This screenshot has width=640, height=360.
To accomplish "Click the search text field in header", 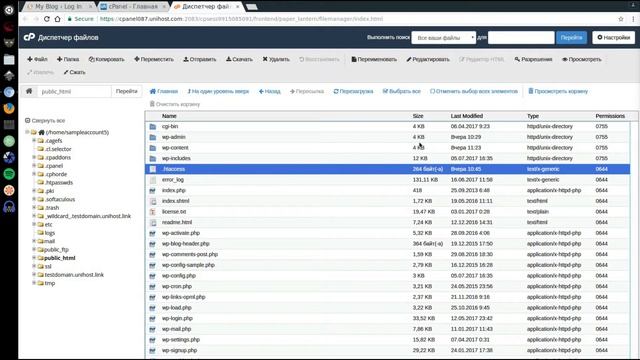I will click(521, 38).
